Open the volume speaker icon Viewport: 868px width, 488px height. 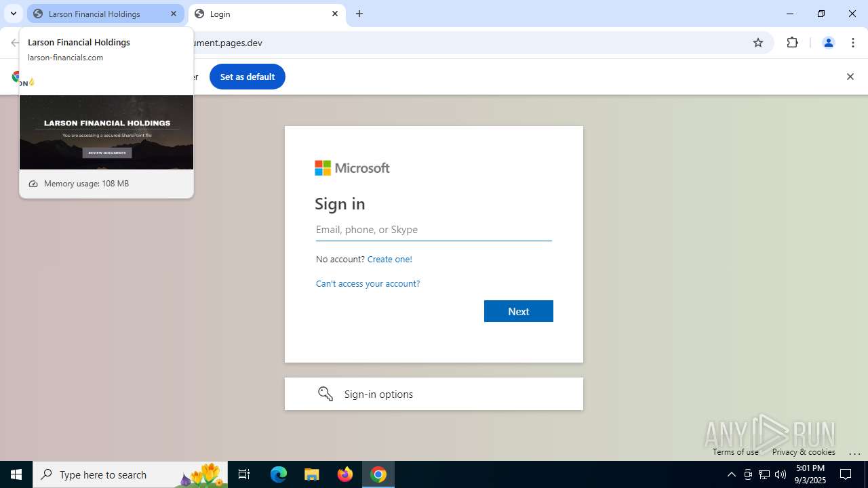point(781,474)
